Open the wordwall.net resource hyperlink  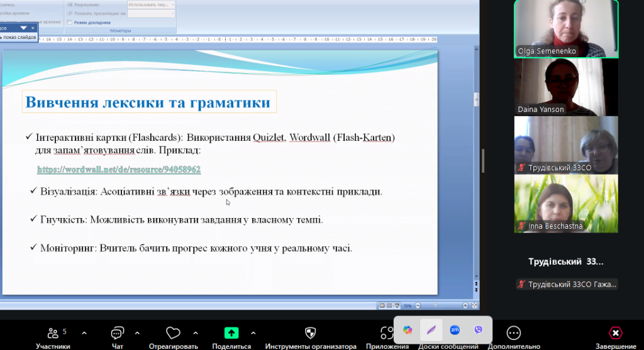point(119,170)
